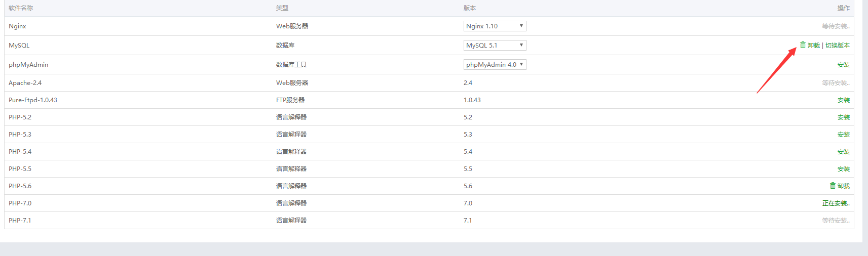
Task: Click the 版本 column header
Action: pos(470,8)
